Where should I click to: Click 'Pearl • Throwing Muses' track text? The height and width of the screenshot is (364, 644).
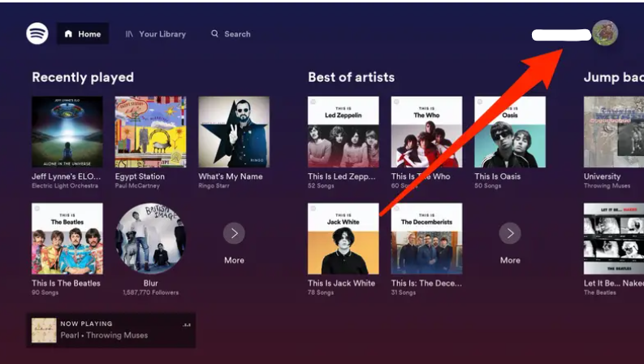[104, 336]
